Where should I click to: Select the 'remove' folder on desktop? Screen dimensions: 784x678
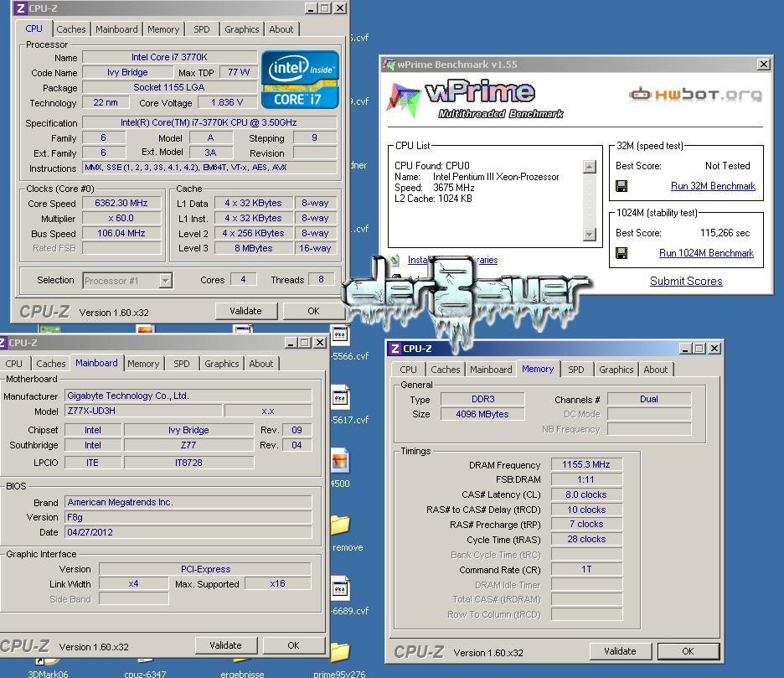[340, 525]
